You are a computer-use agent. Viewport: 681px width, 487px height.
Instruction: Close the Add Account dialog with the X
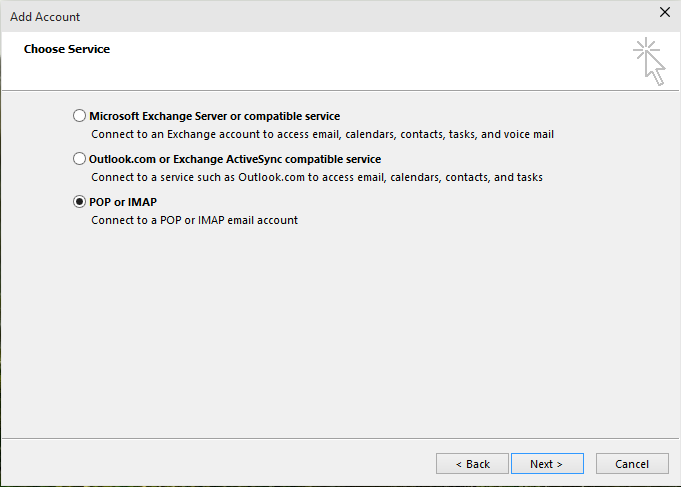pos(664,12)
